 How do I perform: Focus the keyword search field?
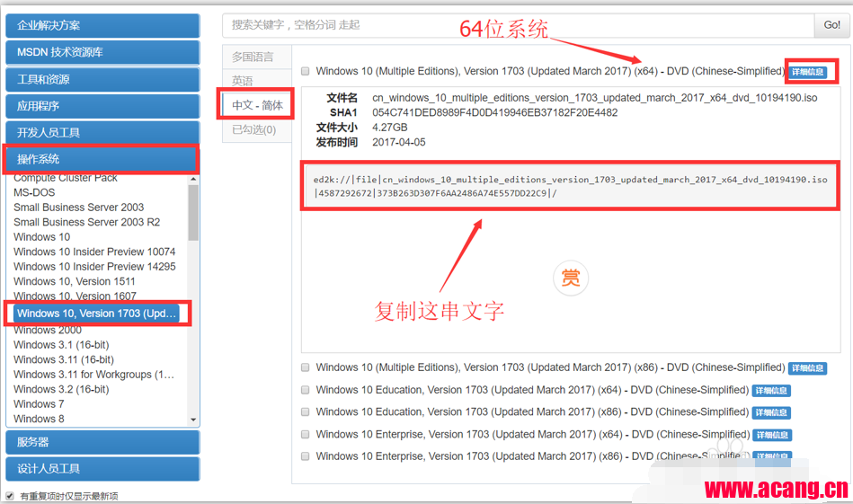[x=519, y=25]
